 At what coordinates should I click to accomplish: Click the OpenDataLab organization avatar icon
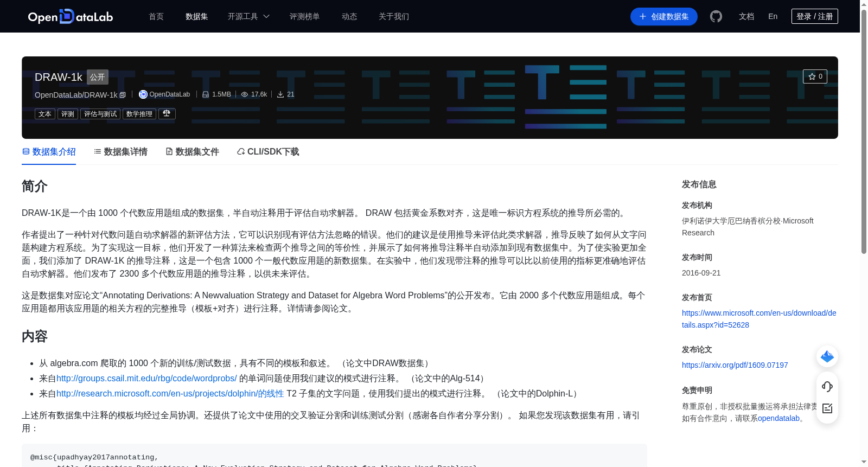(143, 94)
